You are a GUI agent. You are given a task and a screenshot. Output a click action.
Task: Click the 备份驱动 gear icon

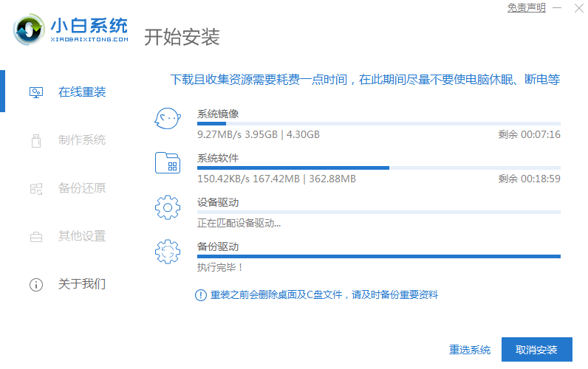click(168, 252)
